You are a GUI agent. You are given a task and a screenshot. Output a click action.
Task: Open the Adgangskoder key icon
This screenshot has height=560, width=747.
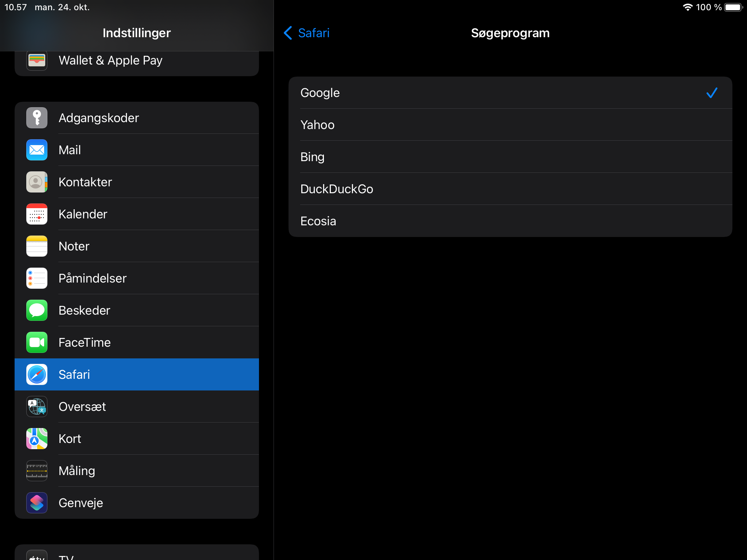(x=37, y=118)
